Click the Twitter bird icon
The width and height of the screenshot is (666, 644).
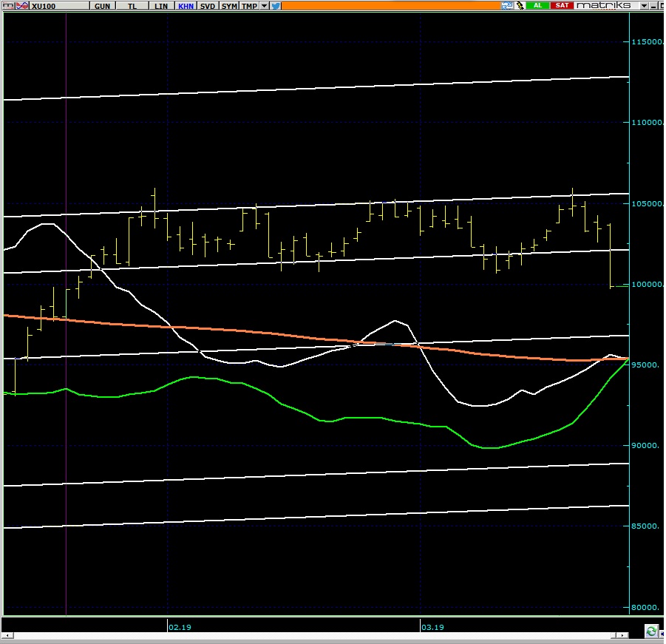pyautogui.click(x=276, y=6)
